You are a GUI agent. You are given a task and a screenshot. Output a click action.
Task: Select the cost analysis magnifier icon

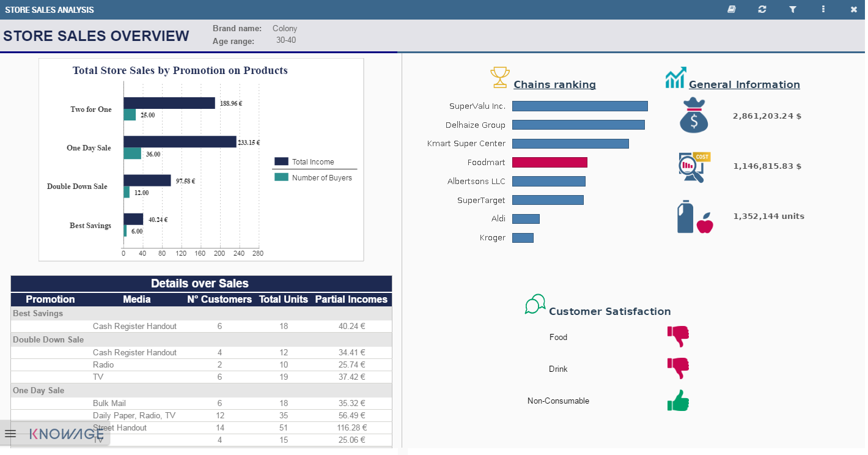point(694,167)
